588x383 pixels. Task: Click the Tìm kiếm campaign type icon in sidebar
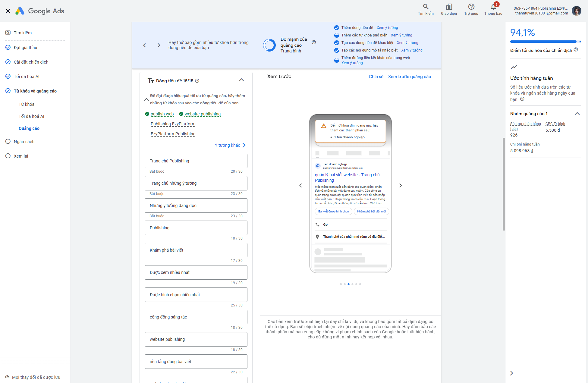click(x=8, y=33)
